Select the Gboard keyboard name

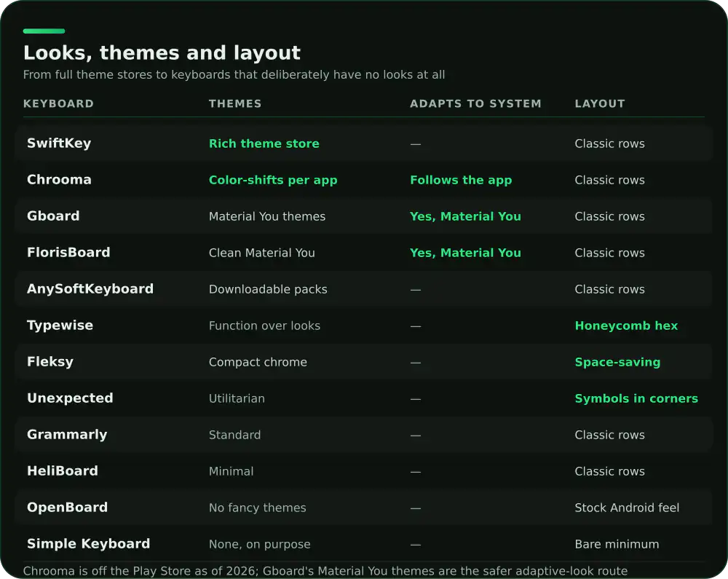coord(53,216)
